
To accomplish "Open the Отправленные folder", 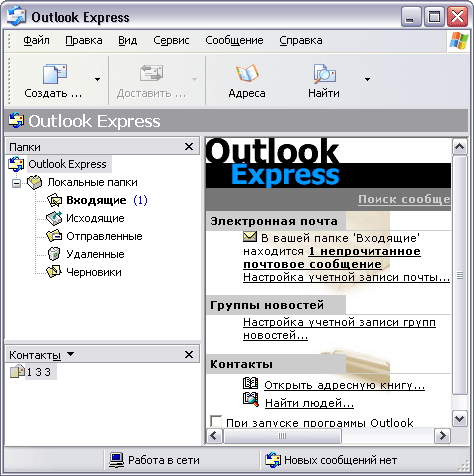I will [x=104, y=236].
